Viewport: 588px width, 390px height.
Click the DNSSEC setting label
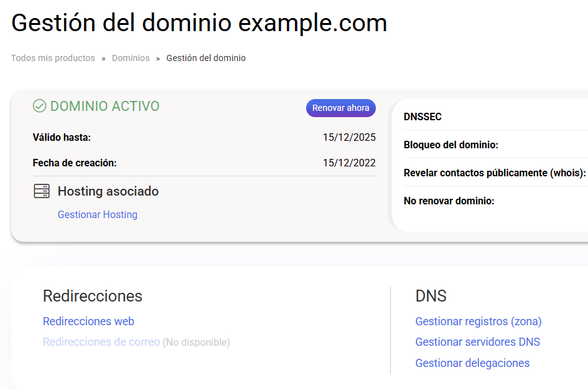click(422, 117)
